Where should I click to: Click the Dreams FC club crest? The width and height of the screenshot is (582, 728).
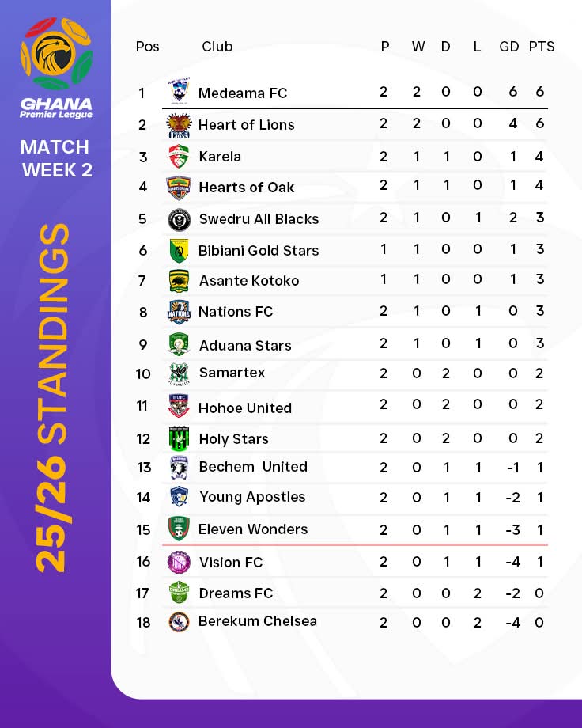coord(179,593)
